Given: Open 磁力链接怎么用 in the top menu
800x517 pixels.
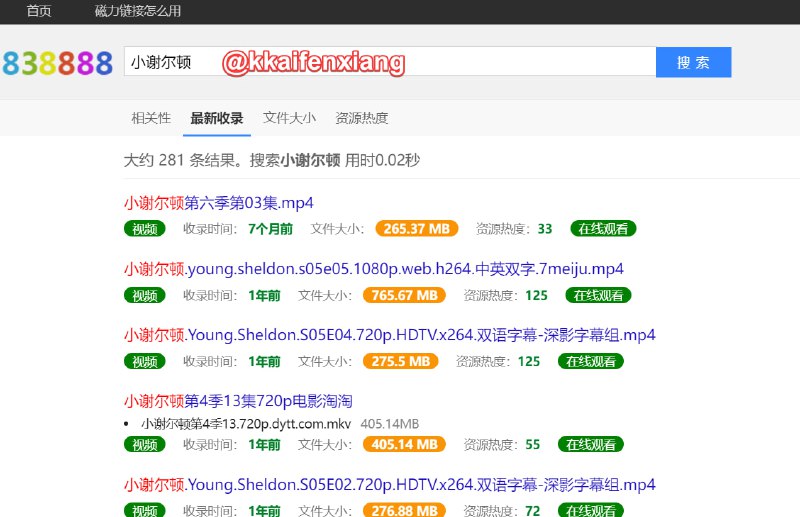Looking at the screenshot, I should pyautogui.click(x=139, y=11).
